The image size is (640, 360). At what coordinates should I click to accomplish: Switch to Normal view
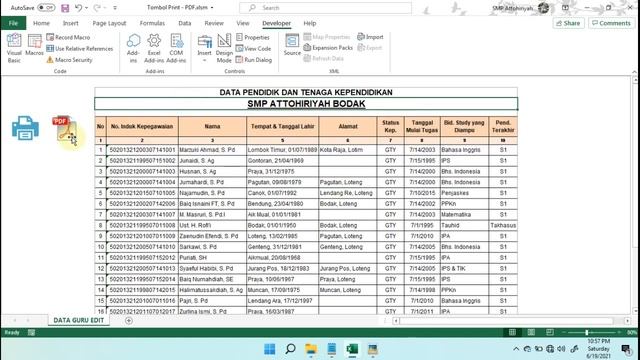512,333
